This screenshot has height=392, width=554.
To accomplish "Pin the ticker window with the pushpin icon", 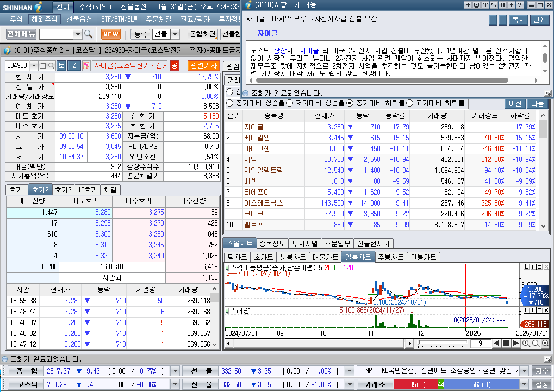I will [511, 5].
